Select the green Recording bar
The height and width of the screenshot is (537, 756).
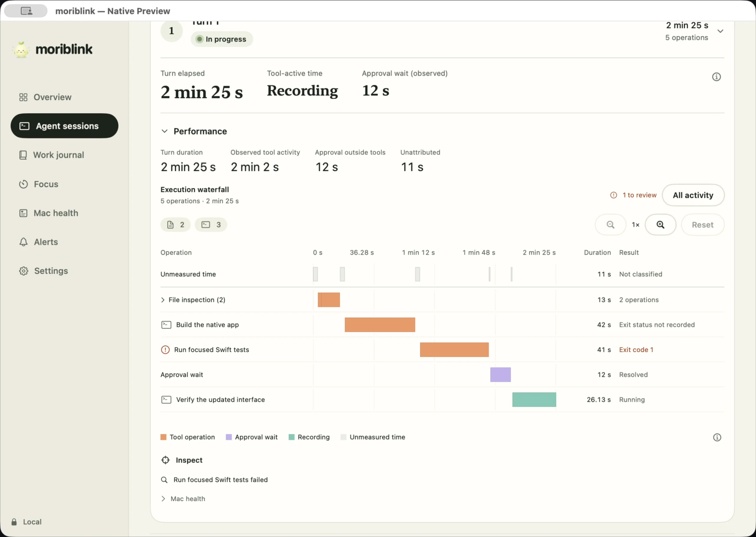tap(534, 400)
